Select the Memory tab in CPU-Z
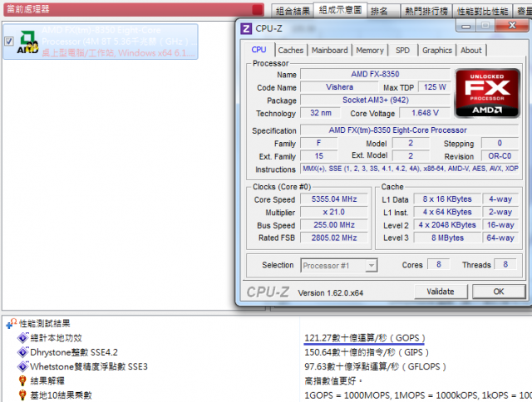The width and height of the screenshot is (532, 402). click(x=370, y=50)
